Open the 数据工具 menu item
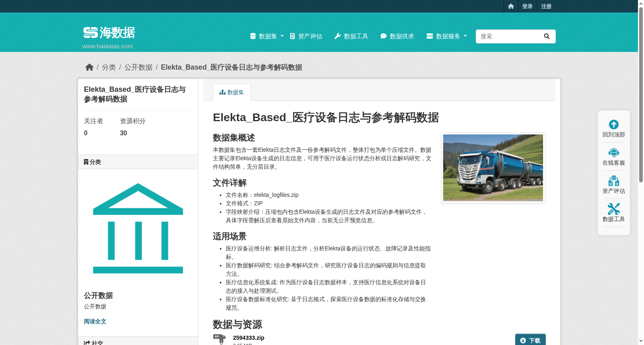The width and height of the screenshot is (644, 345). (351, 36)
